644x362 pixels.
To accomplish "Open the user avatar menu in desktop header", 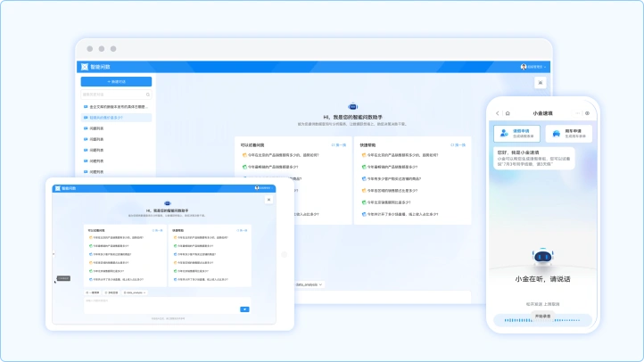I will tap(524, 66).
